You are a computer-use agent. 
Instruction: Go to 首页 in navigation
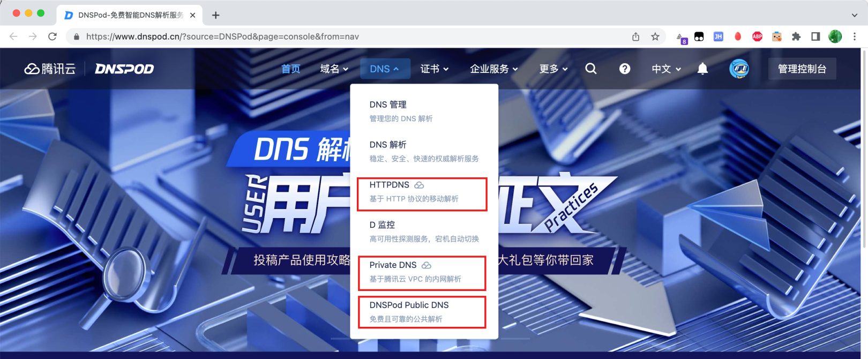[290, 69]
